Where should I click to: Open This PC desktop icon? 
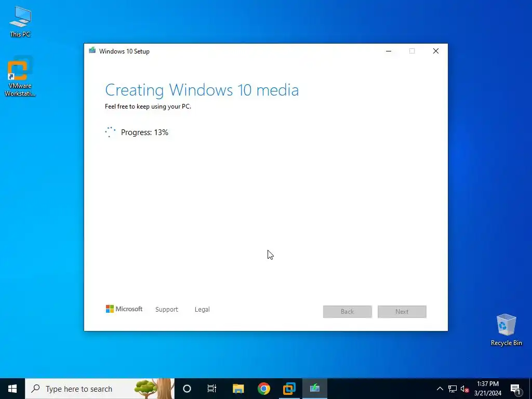20,21
